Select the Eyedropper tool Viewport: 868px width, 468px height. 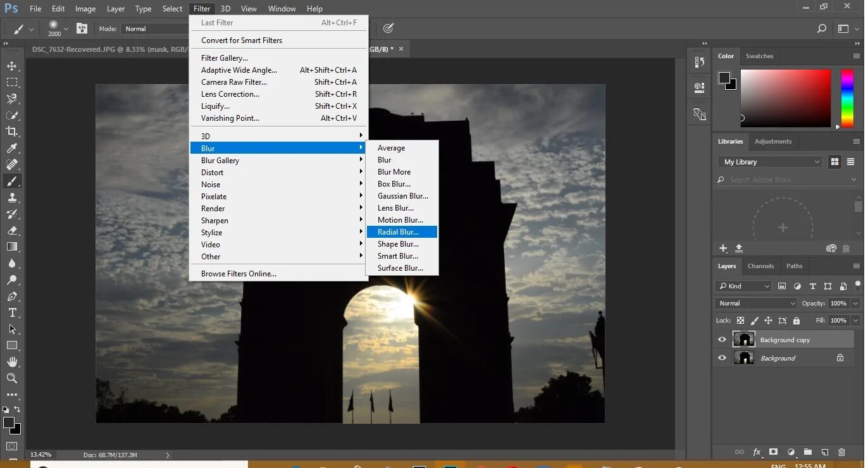(x=12, y=148)
